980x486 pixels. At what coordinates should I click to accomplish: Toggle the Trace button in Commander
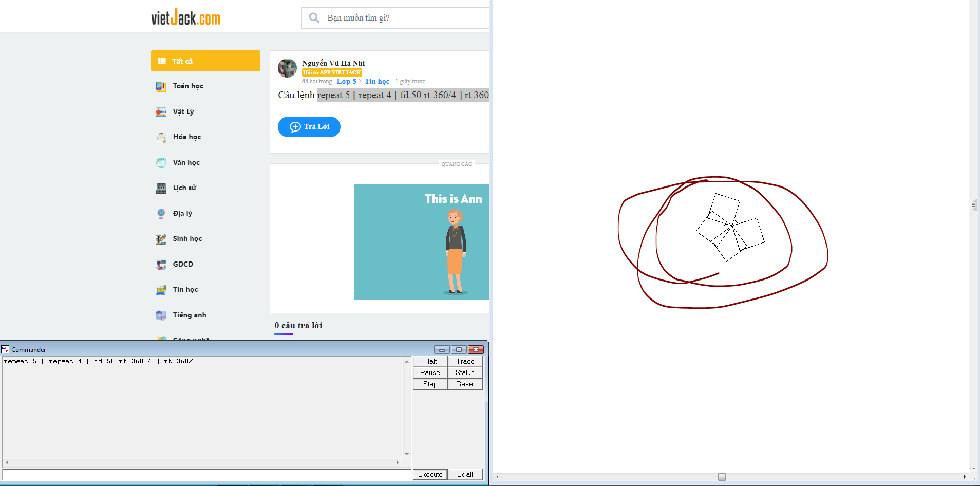[x=465, y=362]
